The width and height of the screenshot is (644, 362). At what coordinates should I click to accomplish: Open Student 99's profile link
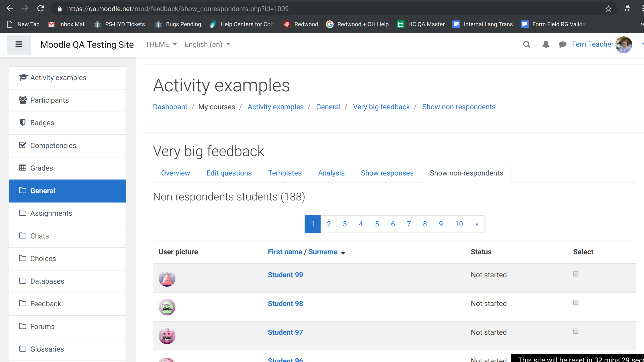pyautogui.click(x=285, y=275)
